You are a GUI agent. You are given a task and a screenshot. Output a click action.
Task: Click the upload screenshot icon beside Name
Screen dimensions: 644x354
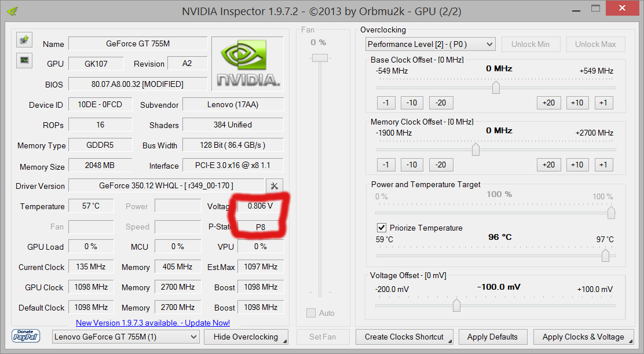[24, 40]
